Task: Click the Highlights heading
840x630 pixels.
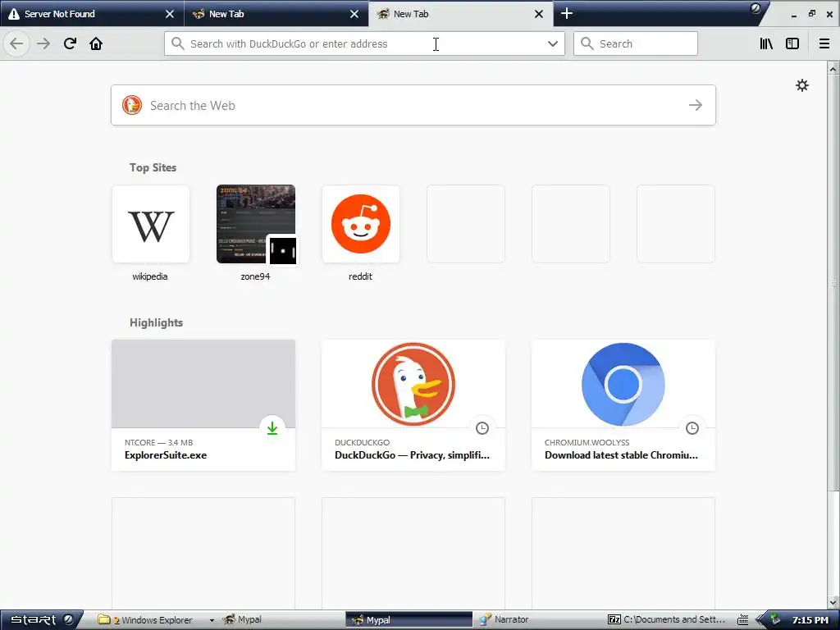Action: [156, 322]
